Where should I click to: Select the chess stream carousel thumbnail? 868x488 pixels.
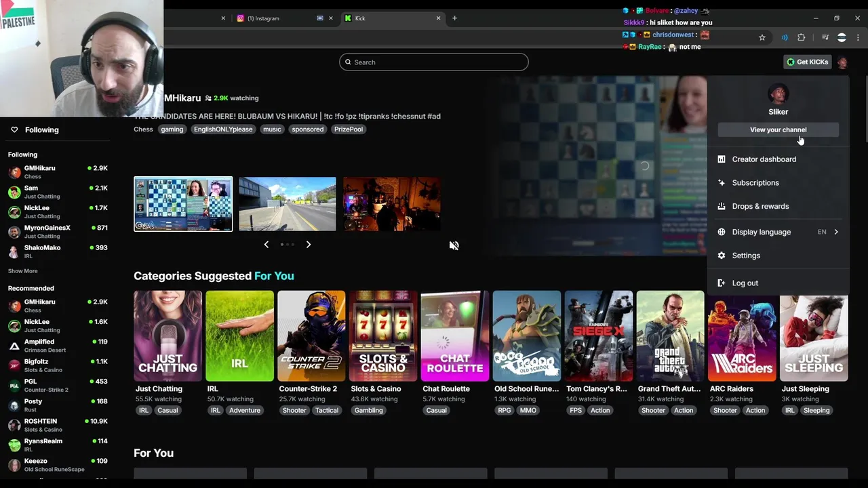click(x=183, y=204)
